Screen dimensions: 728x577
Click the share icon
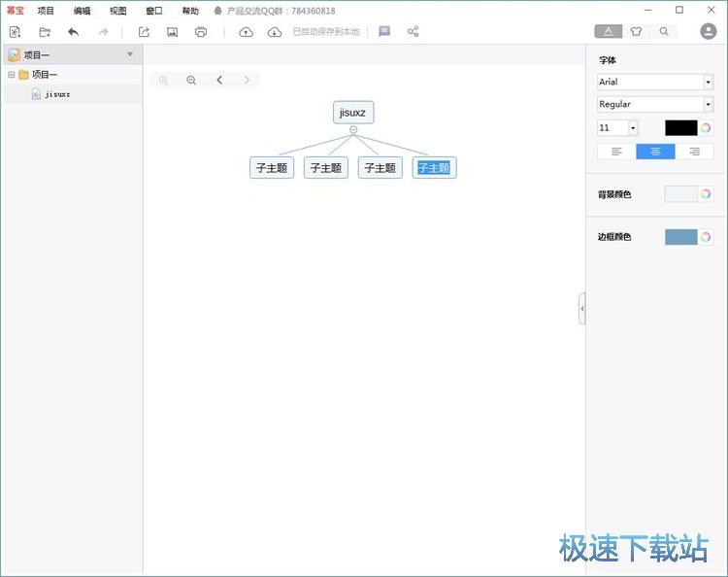(x=413, y=32)
